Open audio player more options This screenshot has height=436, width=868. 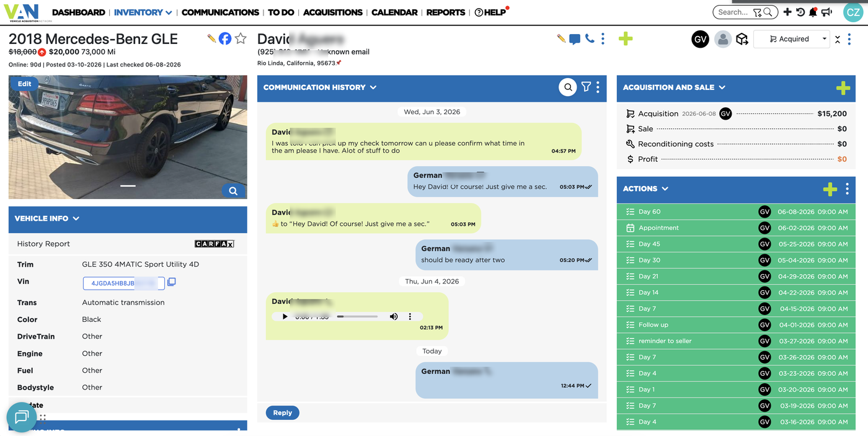coord(410,316)
